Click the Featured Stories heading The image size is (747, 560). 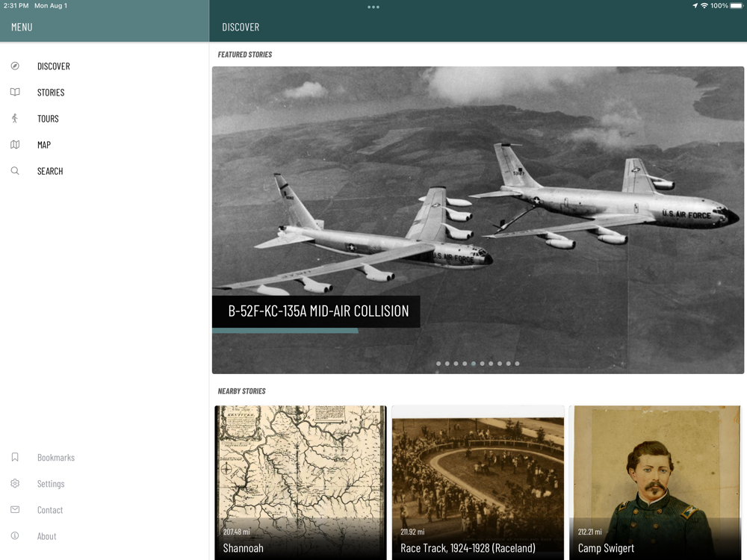(245, 55)
